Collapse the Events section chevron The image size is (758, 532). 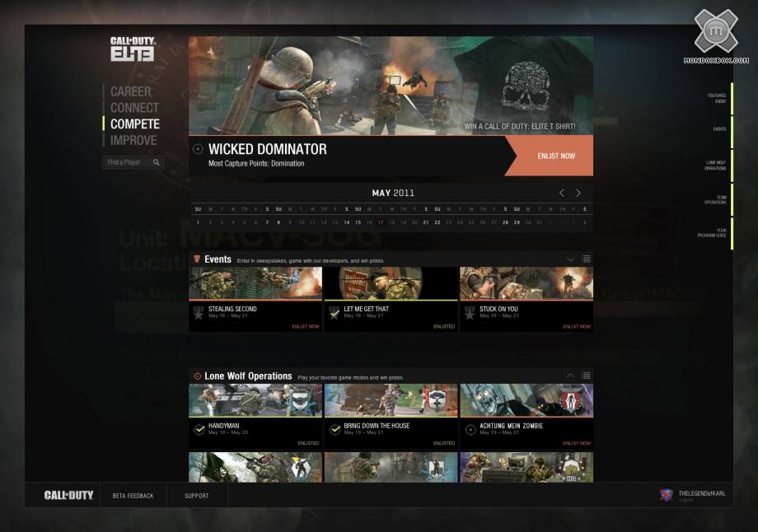point(570,259)
